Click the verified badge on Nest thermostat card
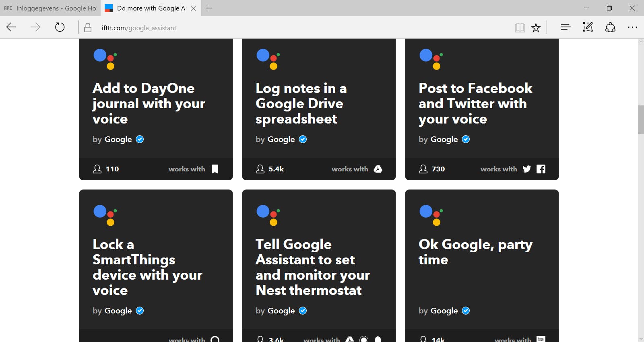This screenshot has width=644, height=342. [303, 311]
